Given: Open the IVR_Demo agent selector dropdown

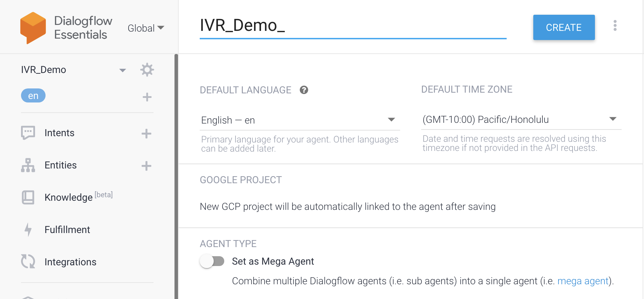Looking at the screenshot, I should (122, 70).
